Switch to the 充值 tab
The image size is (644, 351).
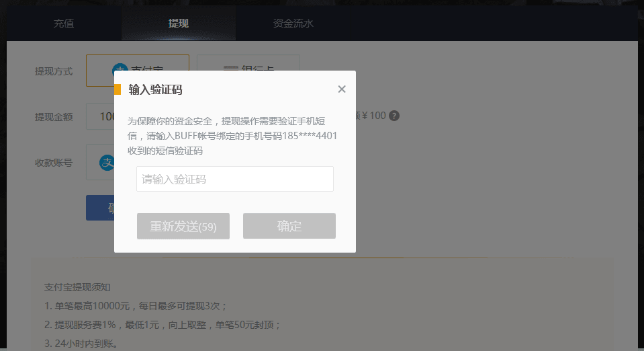64,24
